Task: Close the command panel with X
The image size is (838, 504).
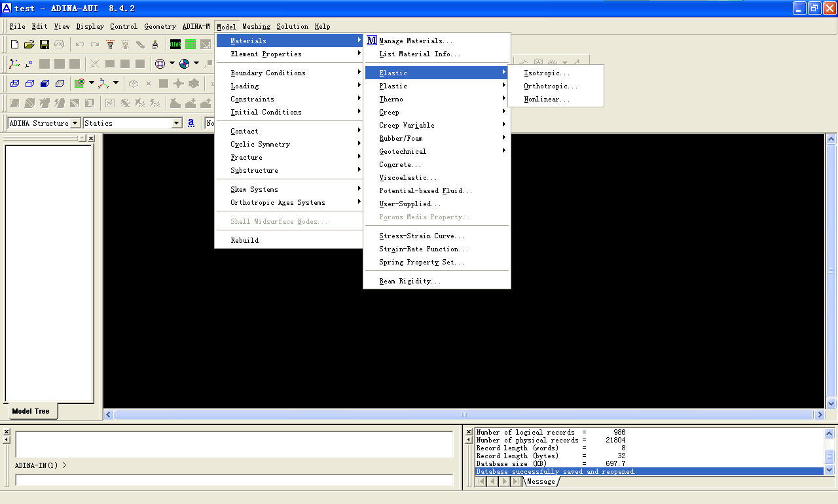Action: pos(7,432)
